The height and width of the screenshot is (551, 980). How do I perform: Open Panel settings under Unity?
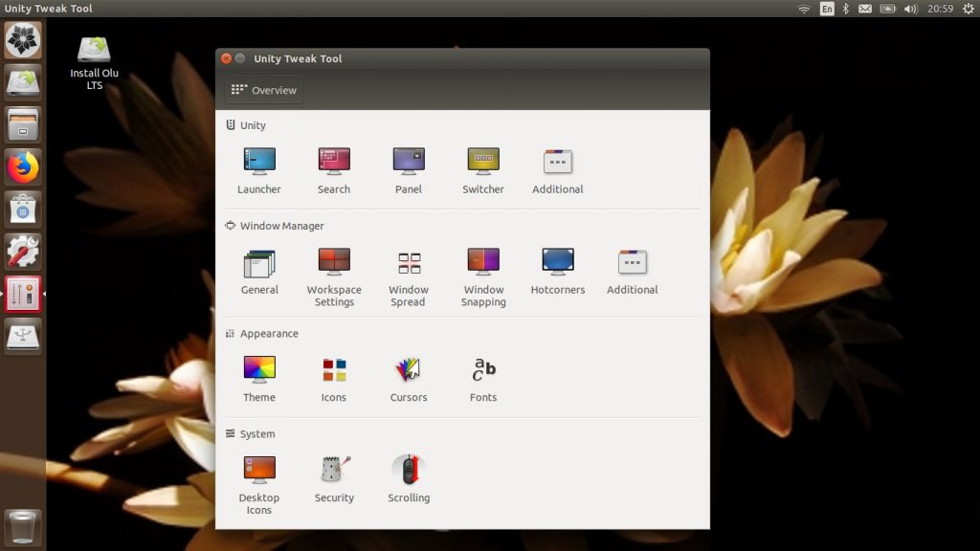pyautogui.click(x=408, y=170)
